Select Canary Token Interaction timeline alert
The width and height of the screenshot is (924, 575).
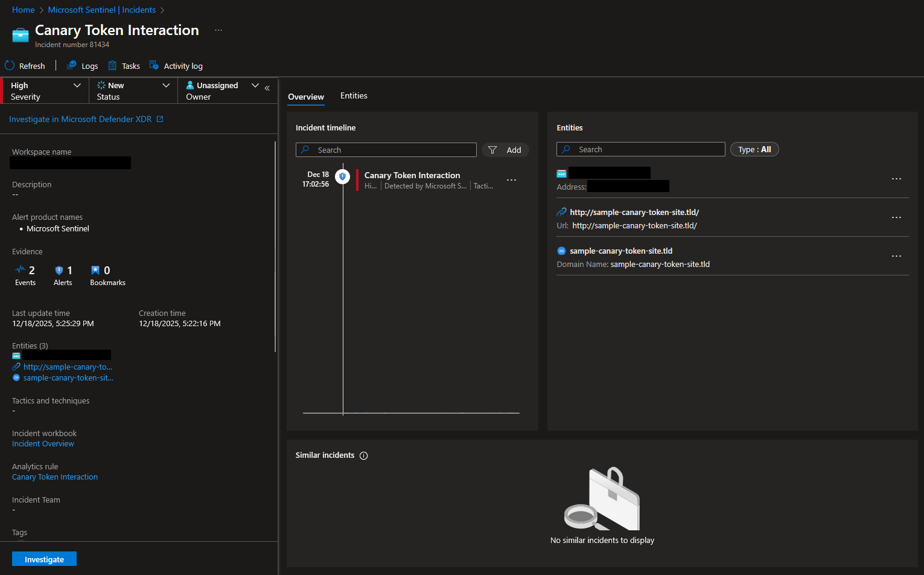click(412, 175)
